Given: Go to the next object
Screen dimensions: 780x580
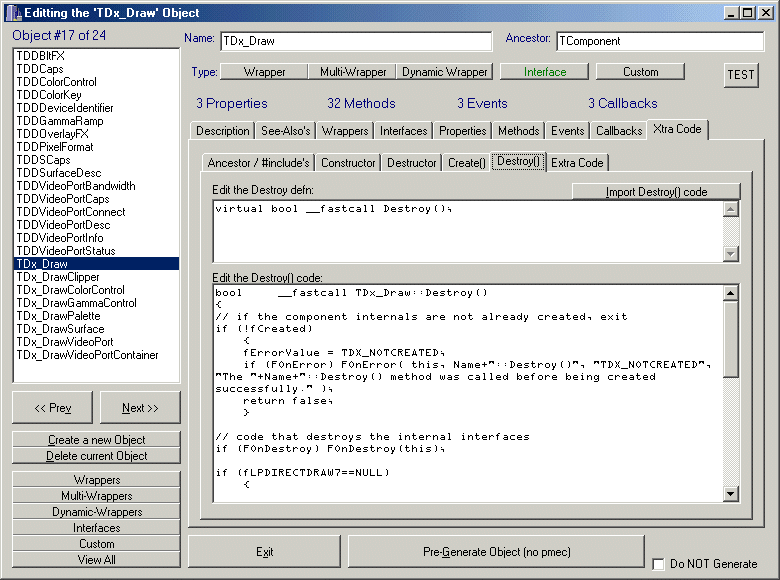Looking at the screenshot, I should coord(140,408).
